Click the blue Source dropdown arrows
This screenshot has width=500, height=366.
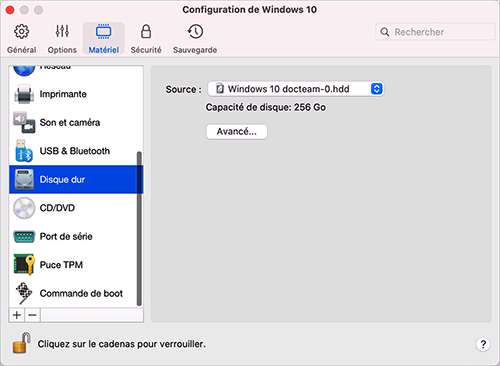[x=376, y=89]
